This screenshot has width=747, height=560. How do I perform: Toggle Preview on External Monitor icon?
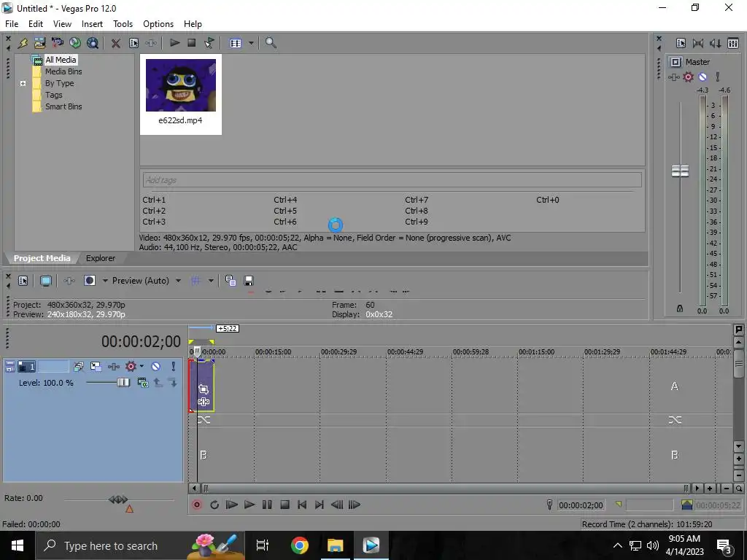tap(46, 281)
